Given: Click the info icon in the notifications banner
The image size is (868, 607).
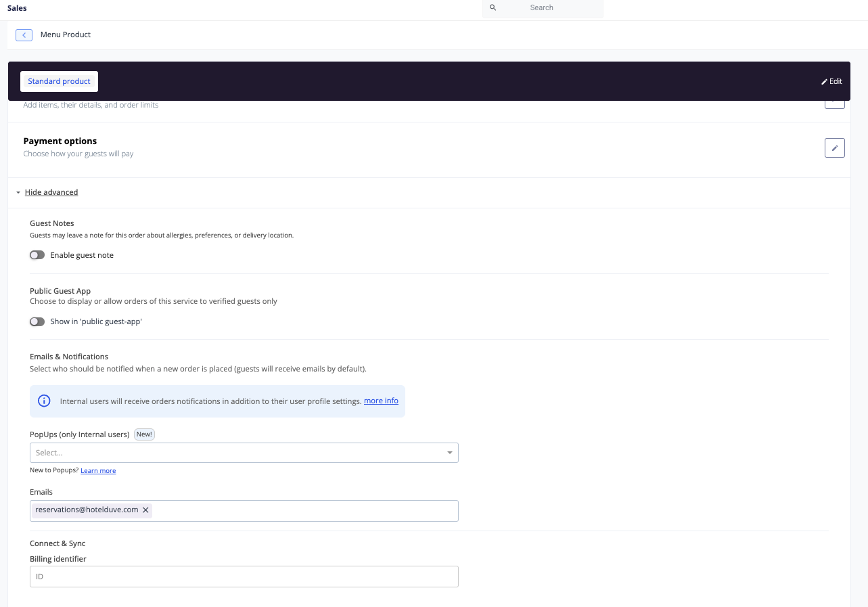Looking at the screenshot, I should tap(44, 400).
